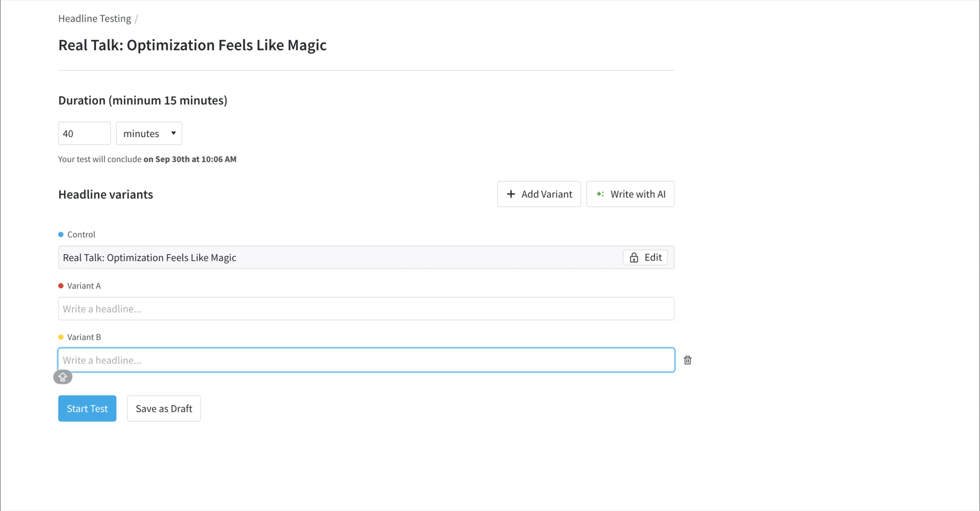This screenshot has height=511, width=980.
Task: Click the yellow Variant B dot
Action: [61, 337]
